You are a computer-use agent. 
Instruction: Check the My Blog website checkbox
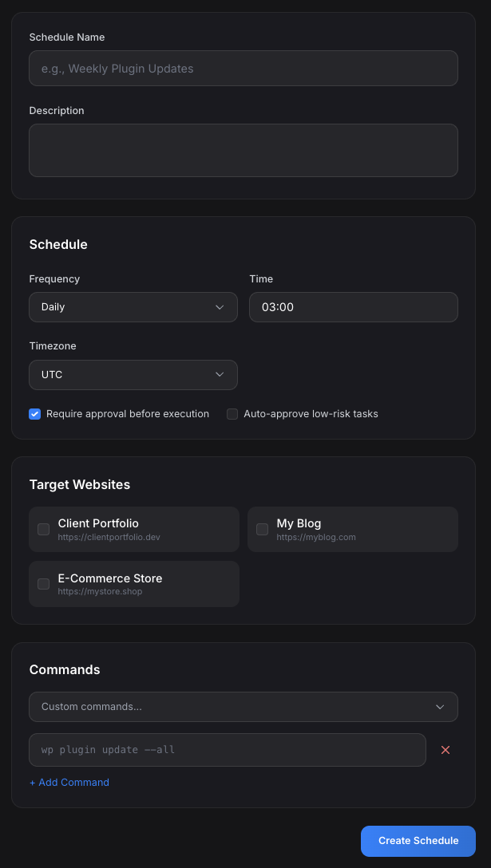tap(262, 529)
